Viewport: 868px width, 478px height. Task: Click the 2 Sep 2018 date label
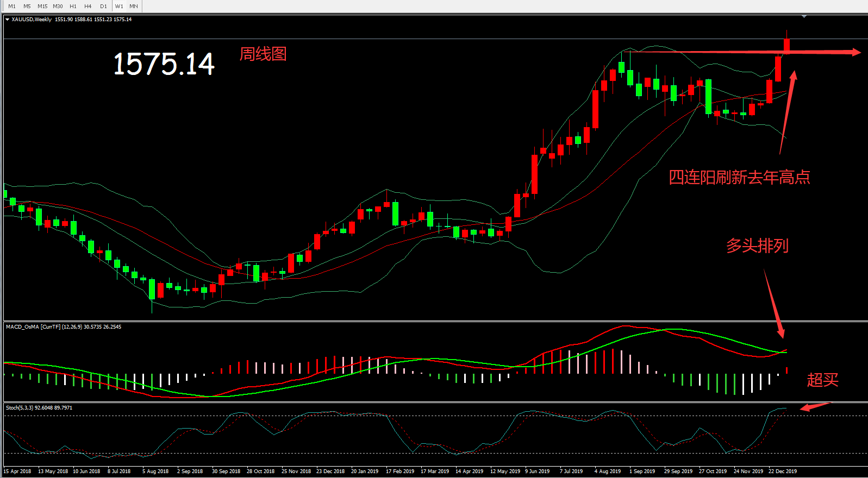[190, 471]
